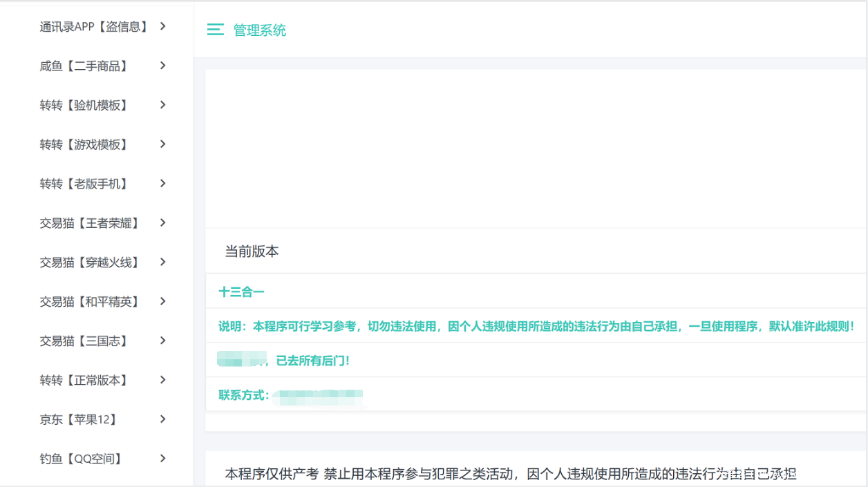Expand the arrow next to 交易猫【三国志】
The image size is (868, 487).
(162, 341)
